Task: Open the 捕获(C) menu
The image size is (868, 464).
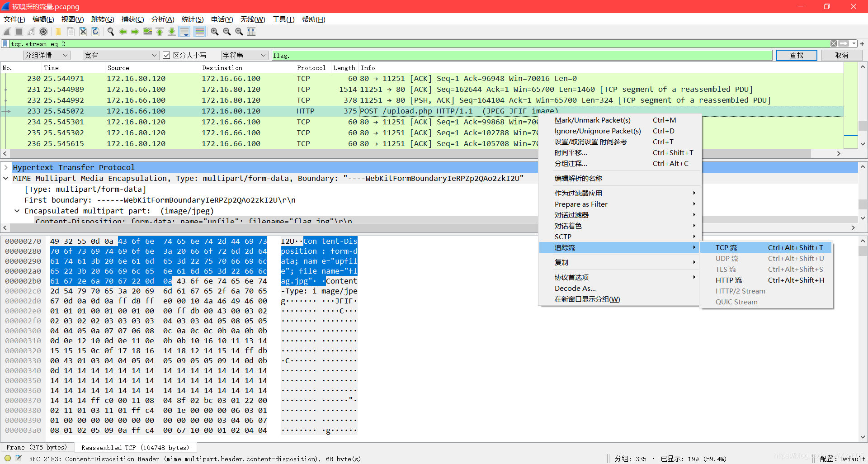Action: click(x=132, y=19)
